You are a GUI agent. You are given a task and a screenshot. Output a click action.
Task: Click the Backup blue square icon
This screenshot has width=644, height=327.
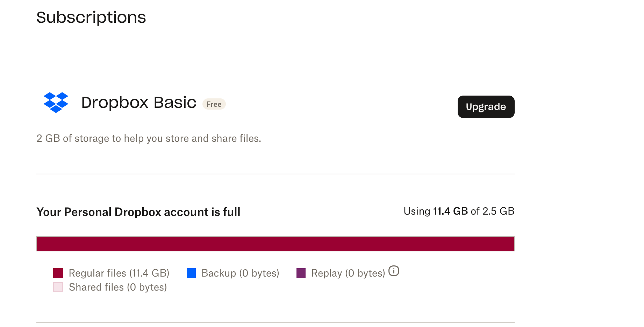(x=191, y=273)
